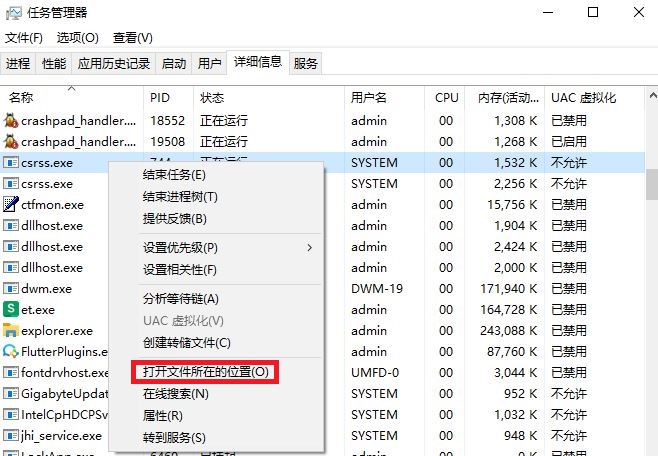658x456 pixels.
Task: Open the 文件(F) menu
Action: pyautogui.click(x=24, y=38)
